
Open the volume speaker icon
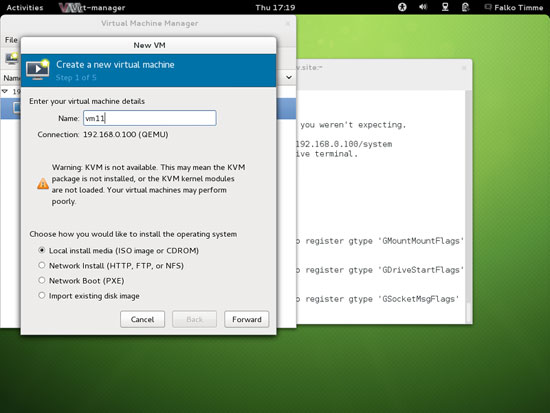coord(423,7)
